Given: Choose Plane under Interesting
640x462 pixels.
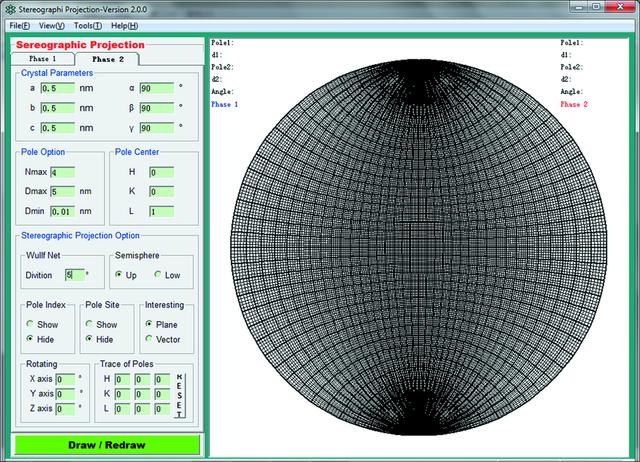Looking at the screenshot, I should [161, 324].
